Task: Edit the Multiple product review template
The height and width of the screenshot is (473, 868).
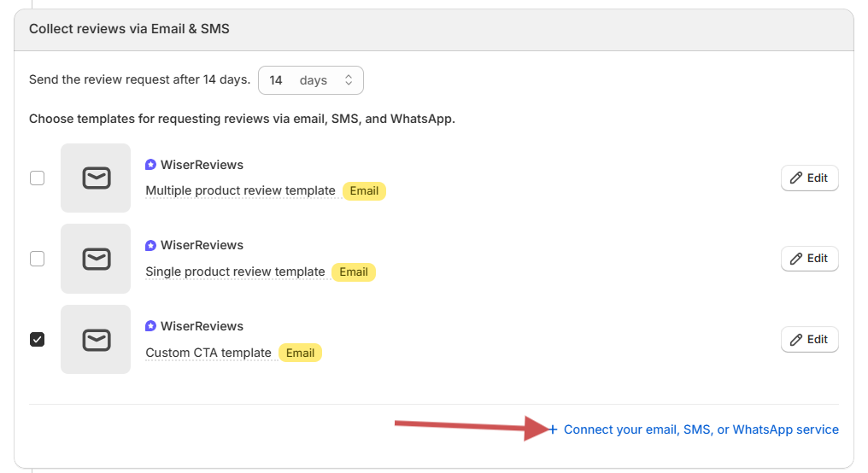Action: click(809, 178)
